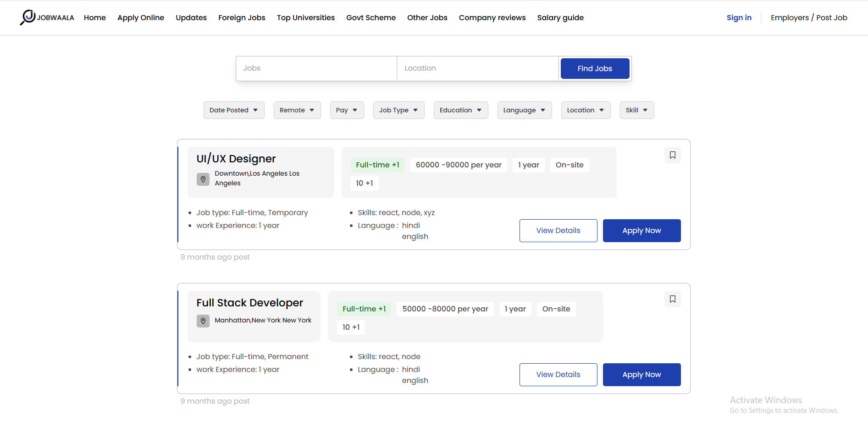Go to Foreign Jobs menu item
Screen dimensions: 868x427
coord(242,17)
